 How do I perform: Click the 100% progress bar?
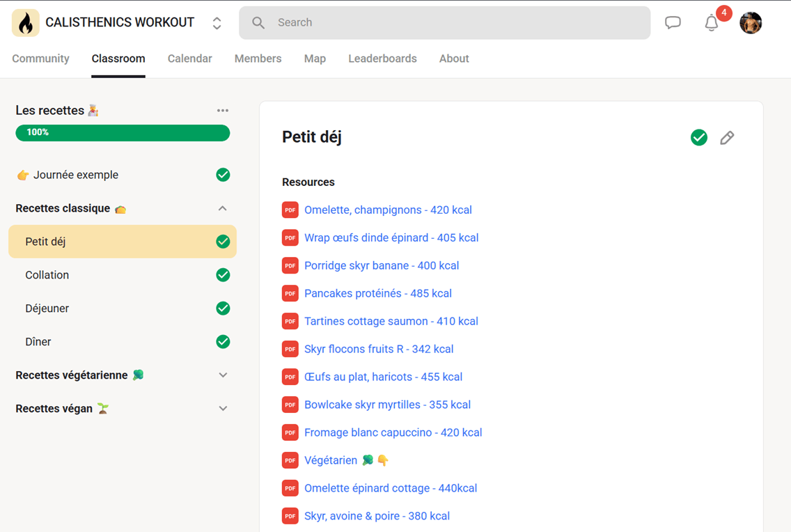123,132
